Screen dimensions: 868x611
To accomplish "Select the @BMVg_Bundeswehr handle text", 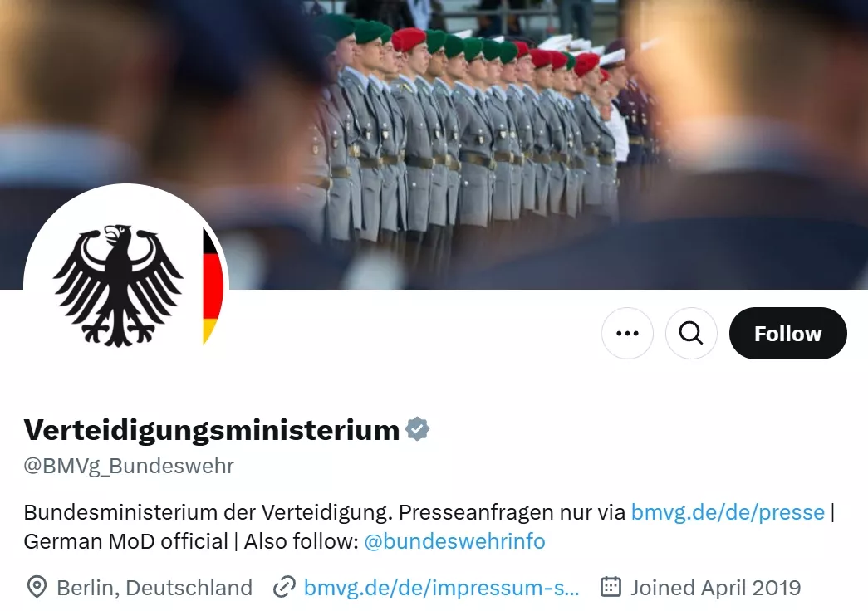I will click(129, 466).
